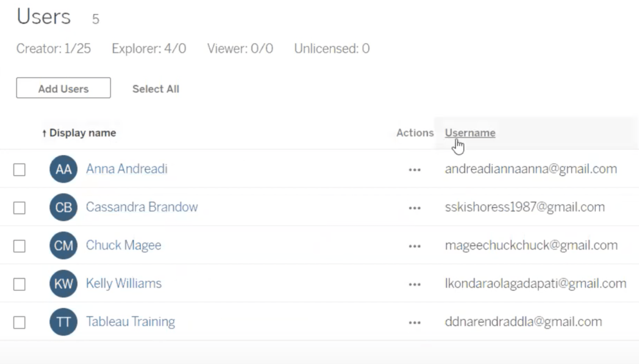Expand actions menu for Kelly Williams

(x=414, y=284)
